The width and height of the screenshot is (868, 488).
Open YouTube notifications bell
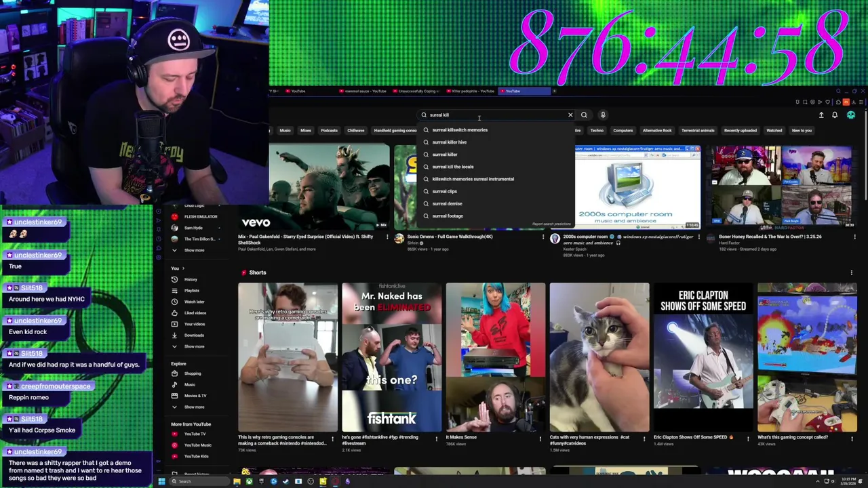835,115
